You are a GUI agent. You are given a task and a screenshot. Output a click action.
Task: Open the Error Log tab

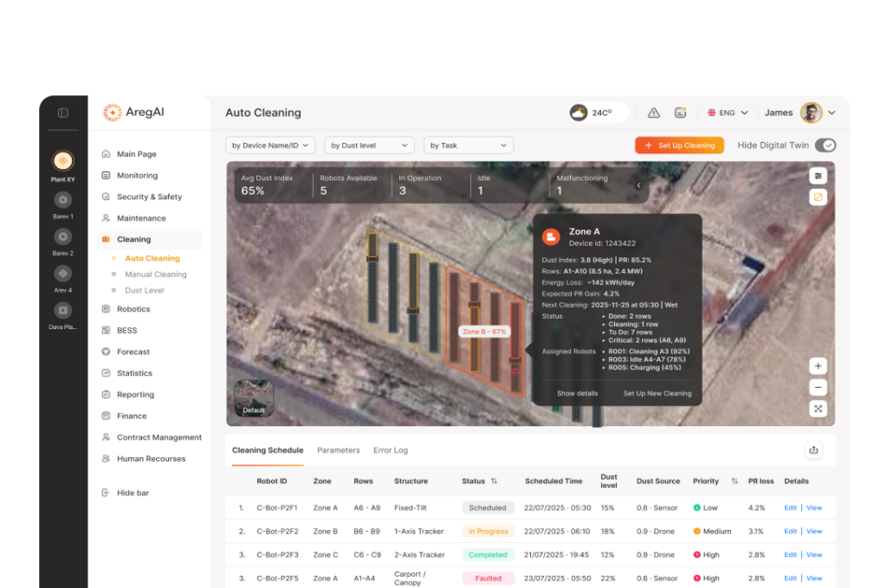pyautogui.click(x=391, y=450)
